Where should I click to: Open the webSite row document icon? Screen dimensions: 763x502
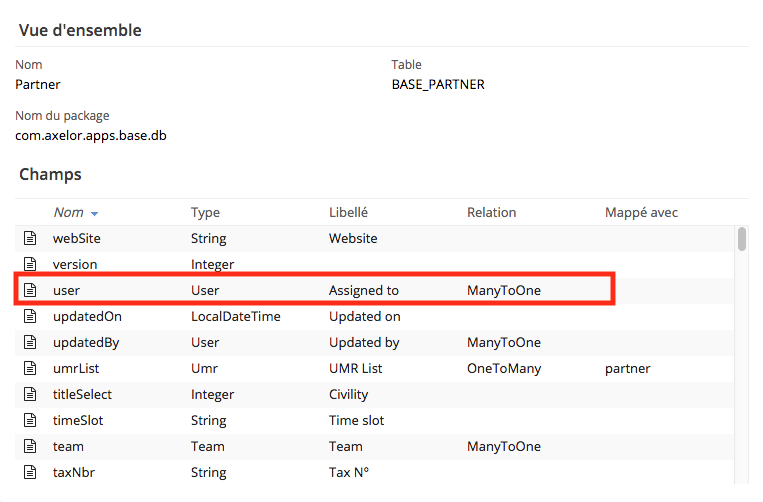point(30,238)
